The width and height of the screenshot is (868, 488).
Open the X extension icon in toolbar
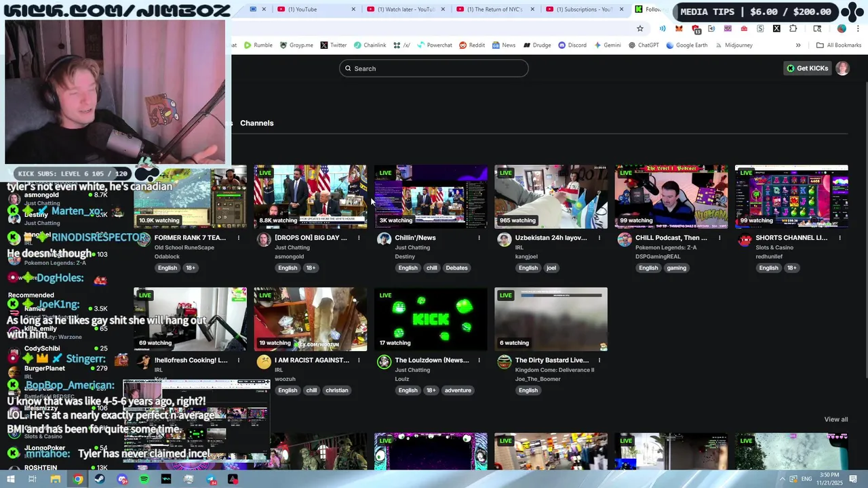point(776,28)
